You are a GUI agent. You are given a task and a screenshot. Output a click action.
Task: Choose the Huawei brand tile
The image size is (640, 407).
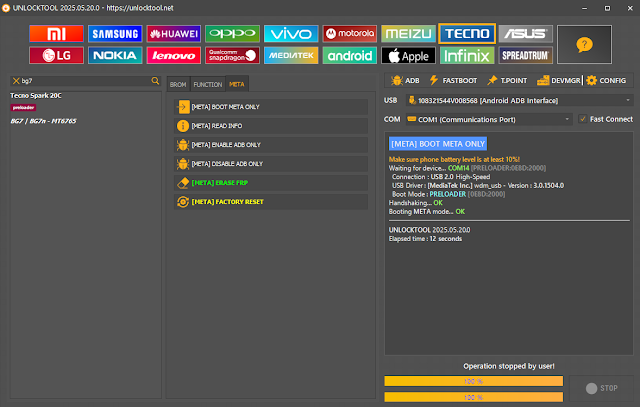coord(174,33)
